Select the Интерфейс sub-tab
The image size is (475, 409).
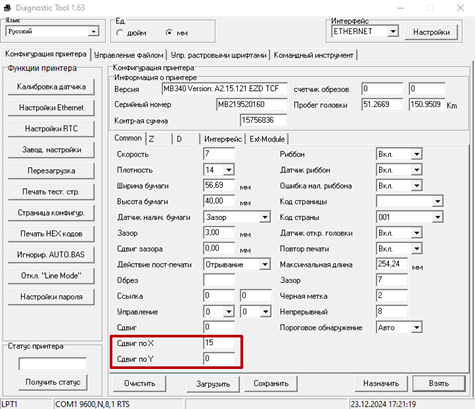[223, 139]
